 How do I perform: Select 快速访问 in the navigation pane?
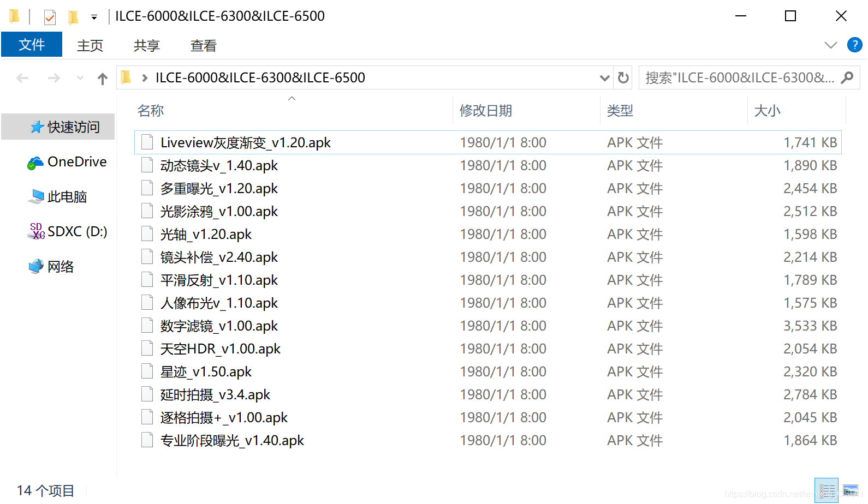[58, 127]
